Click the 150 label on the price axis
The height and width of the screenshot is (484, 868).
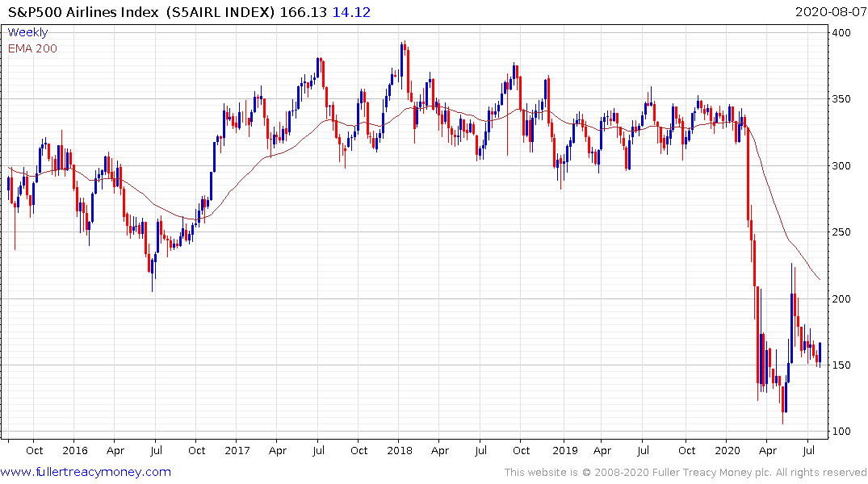841,365
